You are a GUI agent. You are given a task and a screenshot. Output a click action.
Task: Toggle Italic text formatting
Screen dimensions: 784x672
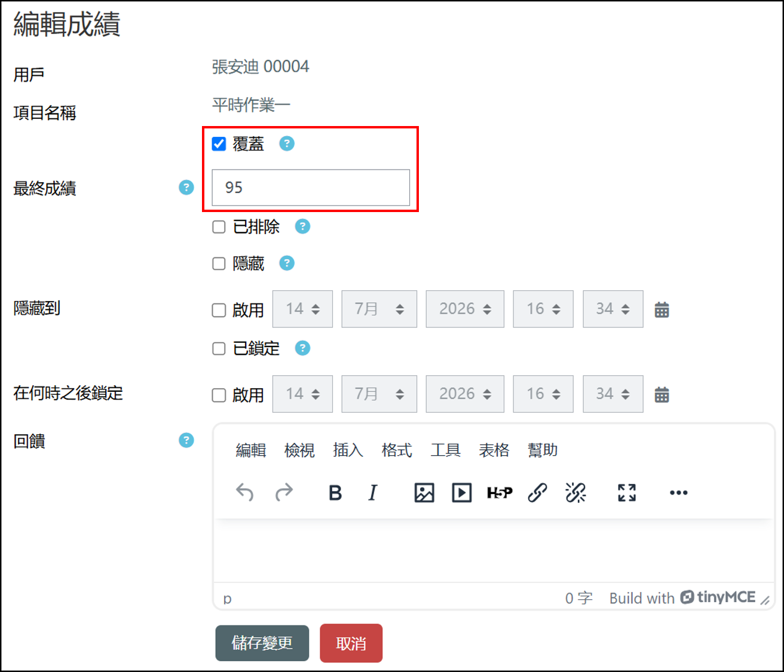click(x=373, y=493)
